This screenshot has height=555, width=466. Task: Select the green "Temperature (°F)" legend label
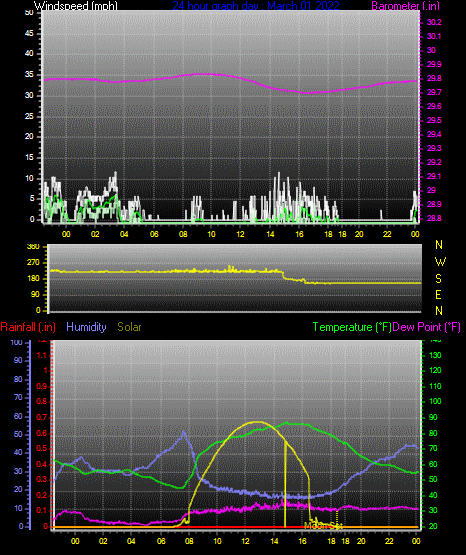coord(352,327)
